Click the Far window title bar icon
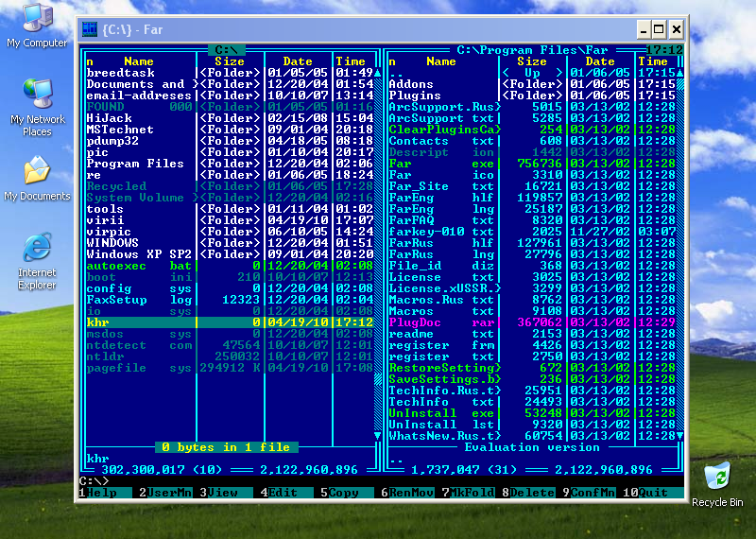The image size is (756, 539). 89,29
